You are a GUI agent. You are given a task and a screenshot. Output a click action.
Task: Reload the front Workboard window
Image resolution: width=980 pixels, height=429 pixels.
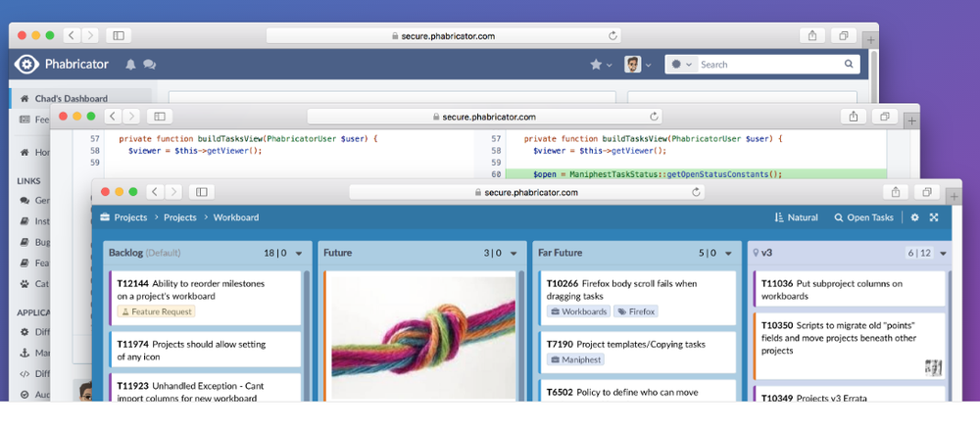coord(696,192)
